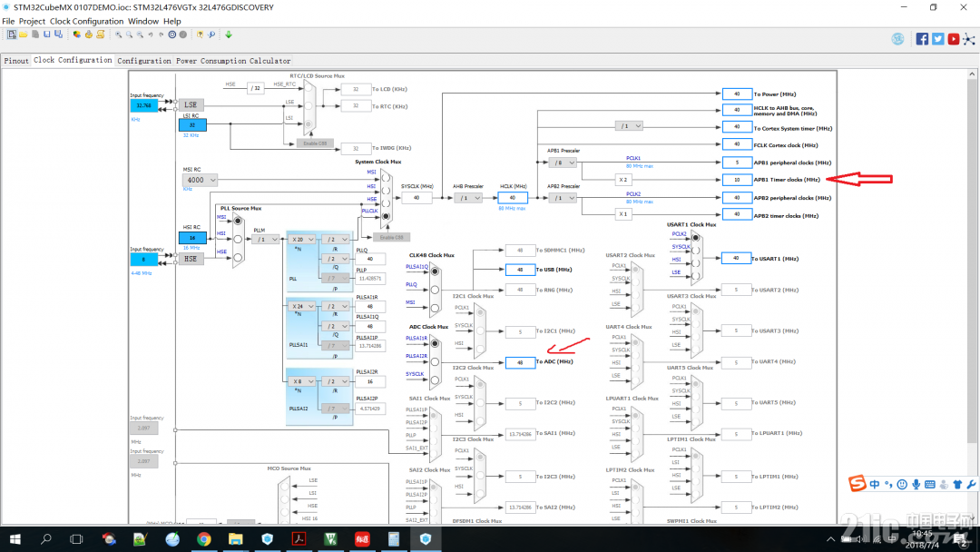
Task: Click the HSE oscillator block
Action: (191, 259)
